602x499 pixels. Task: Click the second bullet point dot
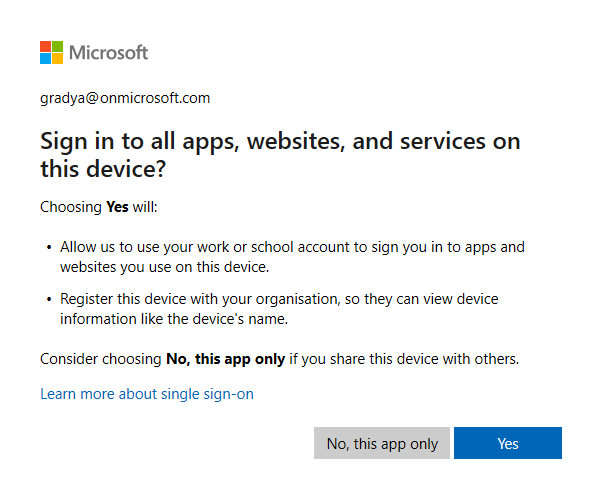point(49,300)
